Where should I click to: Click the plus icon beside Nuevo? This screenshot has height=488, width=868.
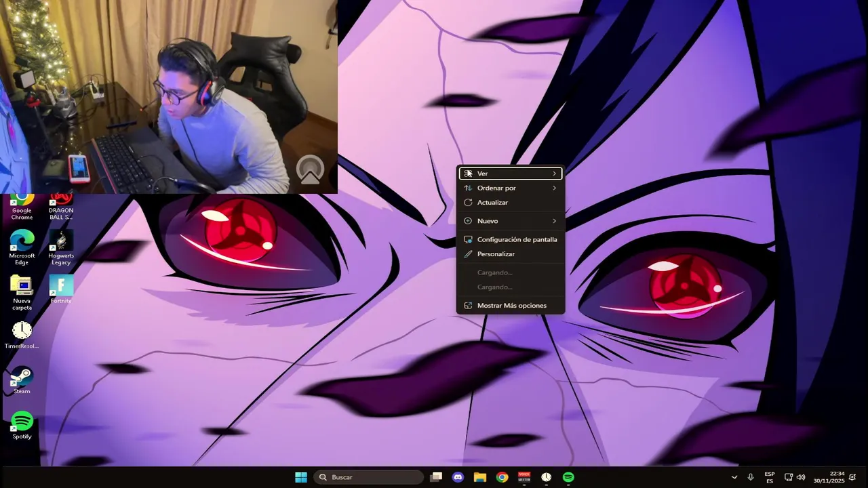[468, 221]
